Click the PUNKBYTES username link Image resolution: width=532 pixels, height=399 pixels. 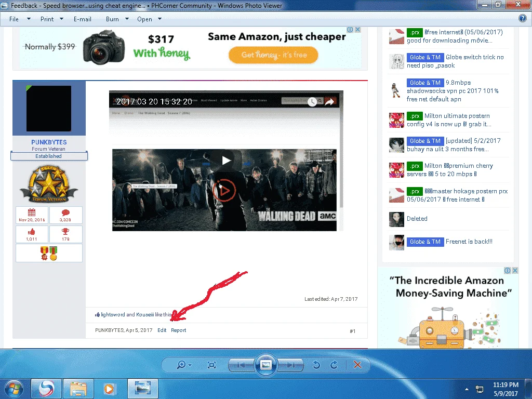[49, 142]
